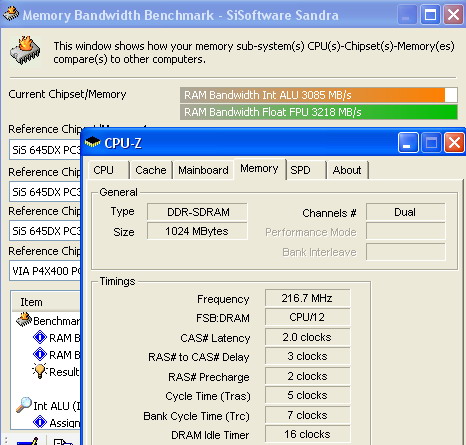Click the large flaming memory chip icon

point(25,50)
